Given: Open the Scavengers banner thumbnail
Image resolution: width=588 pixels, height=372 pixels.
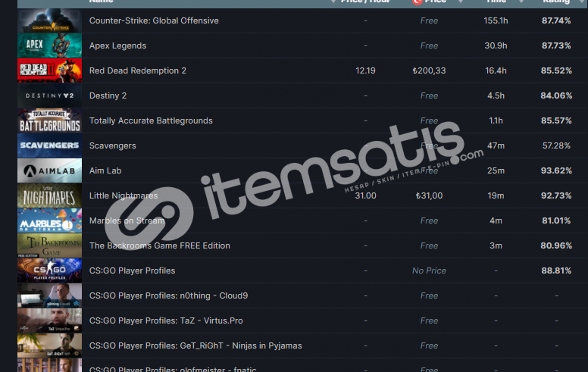Looking at the screenshot, I should [49, 145].
